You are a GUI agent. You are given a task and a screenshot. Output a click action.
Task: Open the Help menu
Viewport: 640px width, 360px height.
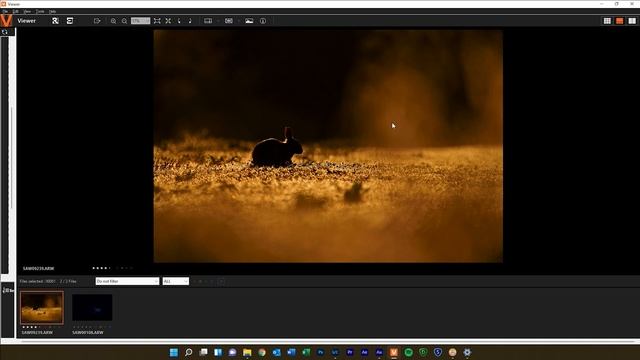pyautogui.click(x=52, y=11)
